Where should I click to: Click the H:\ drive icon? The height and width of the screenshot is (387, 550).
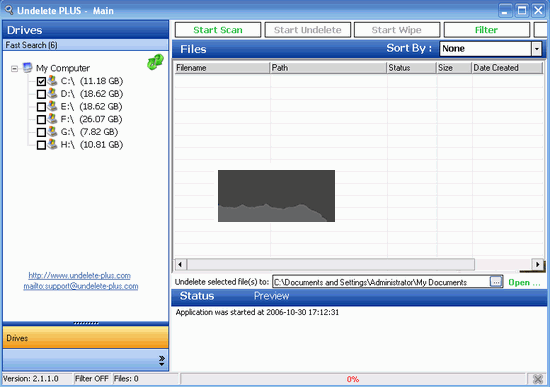53,144
